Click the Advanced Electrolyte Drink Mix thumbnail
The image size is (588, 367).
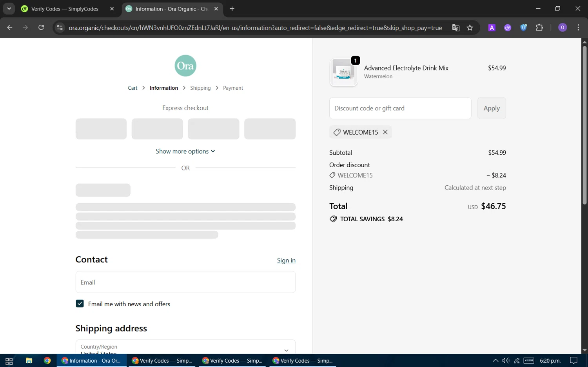(344, 72)
